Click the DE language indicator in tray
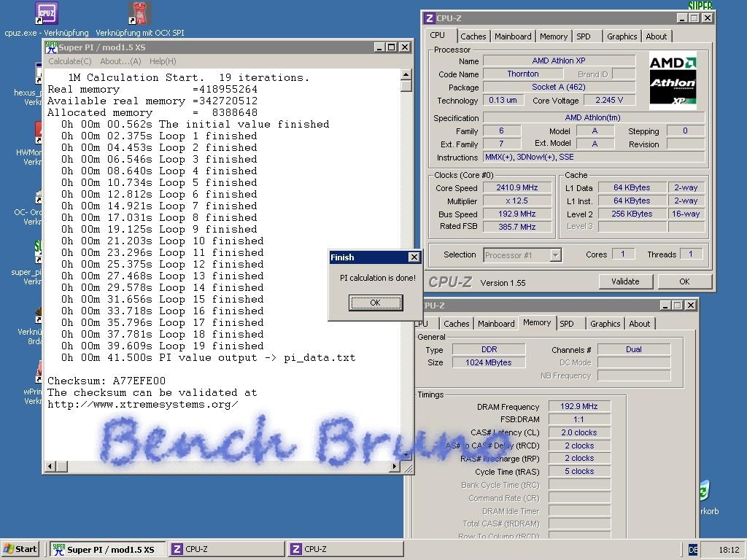747x560 pixels. click(x=693, y=550)
